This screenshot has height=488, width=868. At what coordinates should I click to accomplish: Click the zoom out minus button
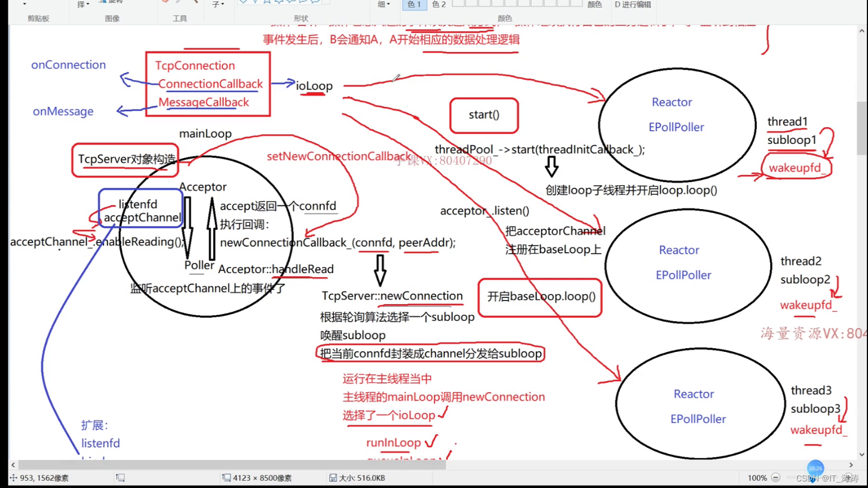(x=775, y=478)
